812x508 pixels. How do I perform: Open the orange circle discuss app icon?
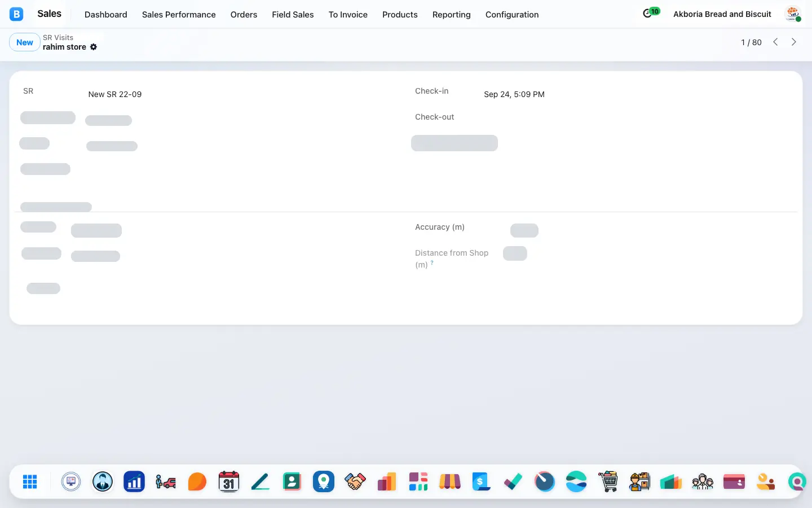(x=197, y=481)
